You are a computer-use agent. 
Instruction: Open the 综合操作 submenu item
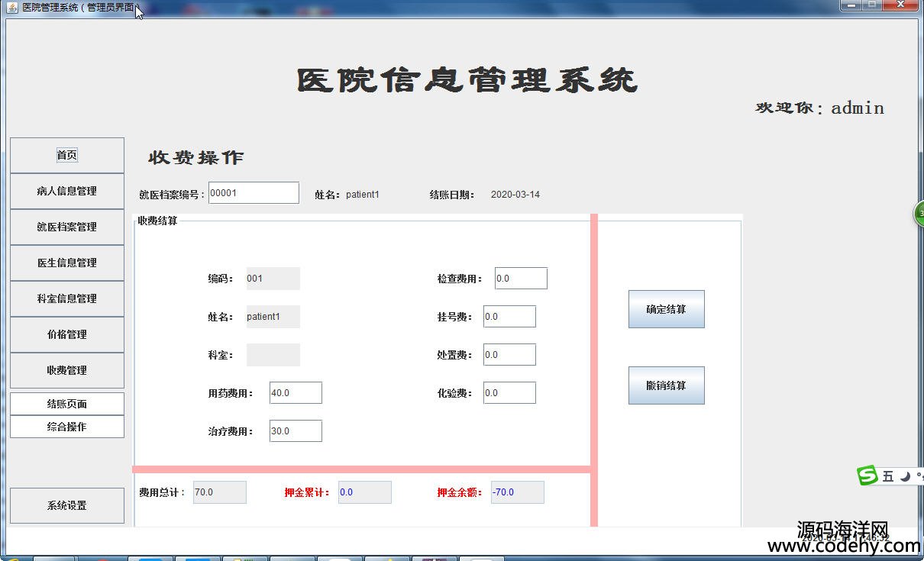[x=67, y=427]
